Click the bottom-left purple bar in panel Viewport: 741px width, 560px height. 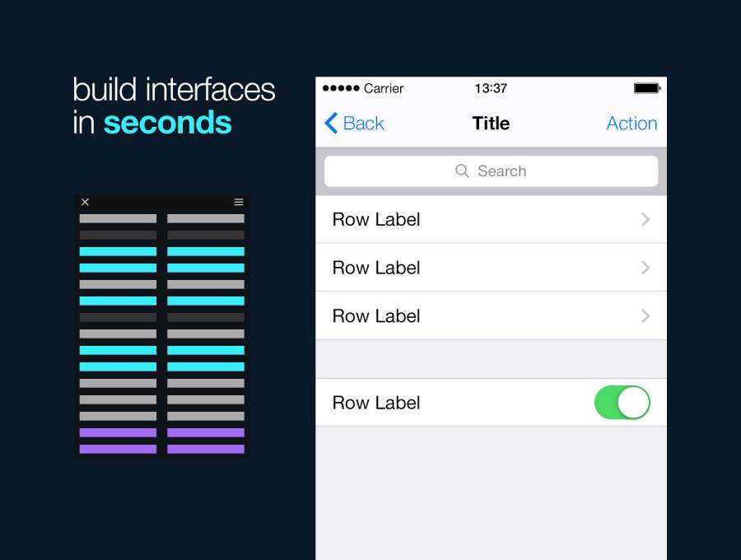[118, 449]
